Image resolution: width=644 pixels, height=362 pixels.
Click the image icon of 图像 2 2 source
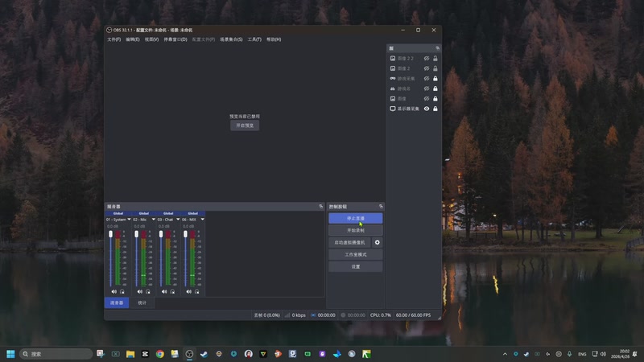point(393,58)
